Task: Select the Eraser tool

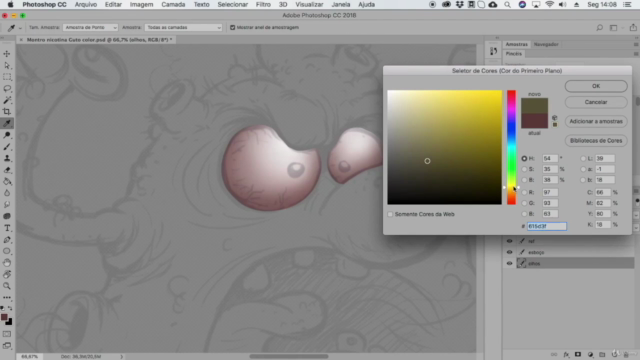Action: point(7,170)
